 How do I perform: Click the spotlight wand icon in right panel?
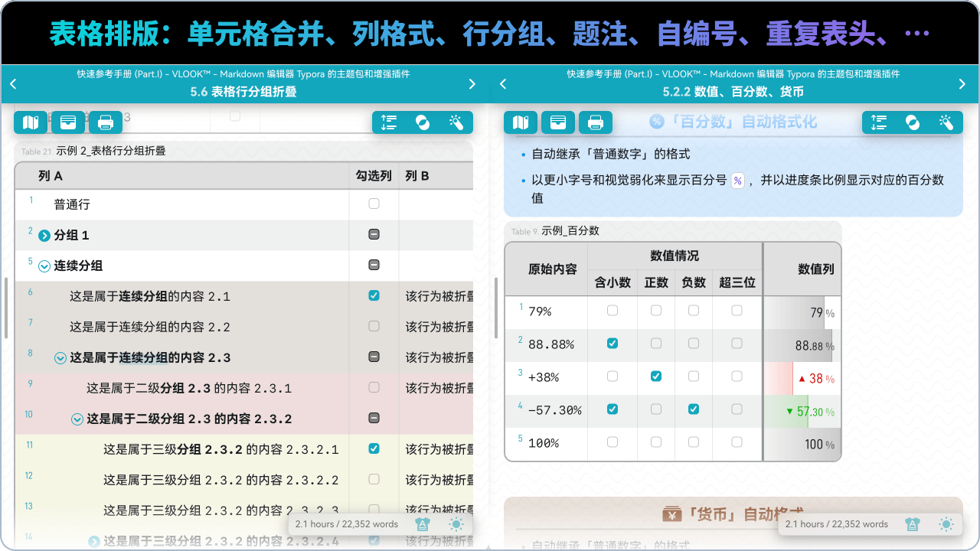(x=946, y=122)
